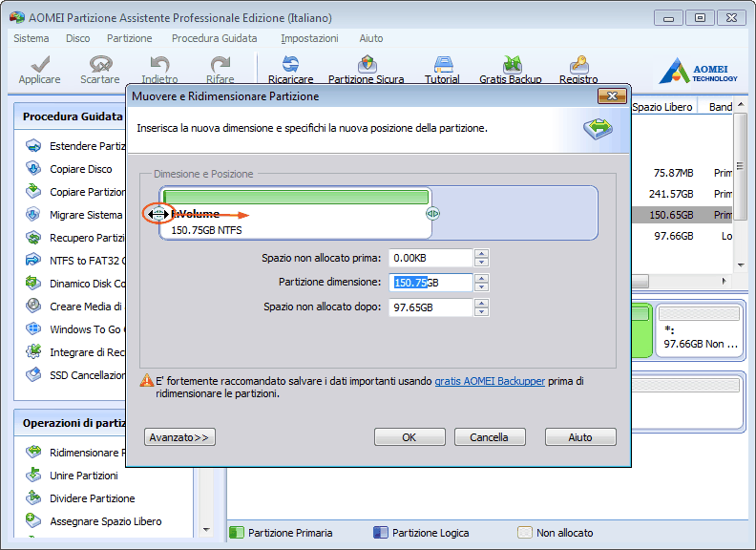Viewport: 756px width, 550px height.
Task: Click the Spazio Libero column header
Action: (x=662, y=107)
